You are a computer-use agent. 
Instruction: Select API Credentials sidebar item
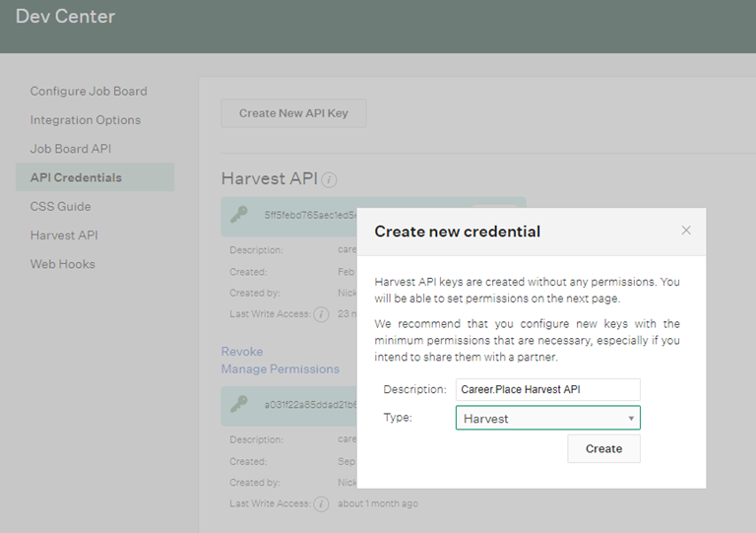pyautogui.click(x=94, y=177)
